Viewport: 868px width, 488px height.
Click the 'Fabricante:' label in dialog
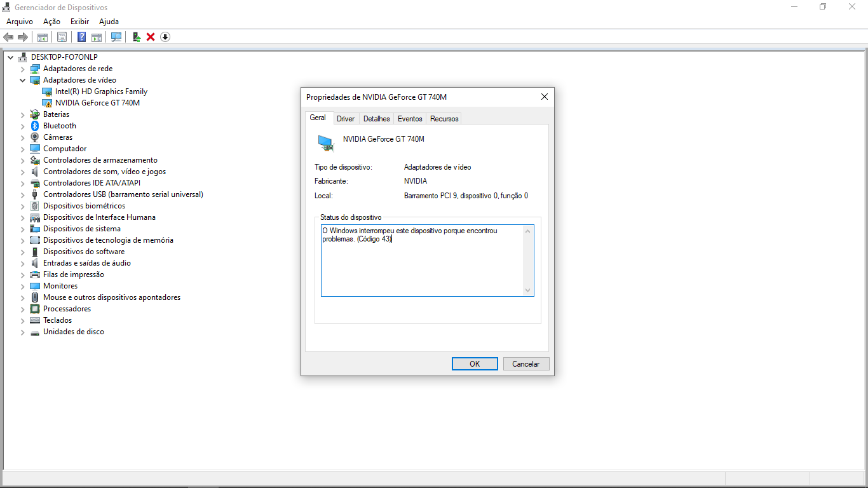coord(331,181)
